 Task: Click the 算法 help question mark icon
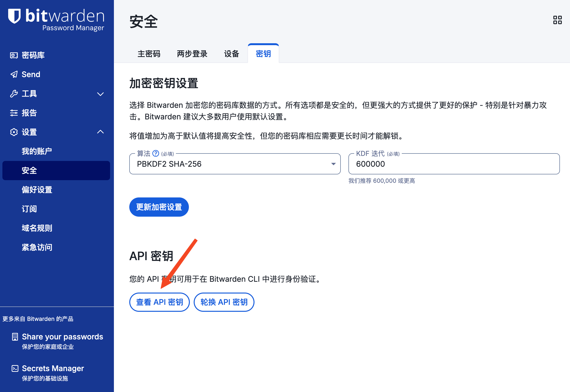(x=156, y=153)
